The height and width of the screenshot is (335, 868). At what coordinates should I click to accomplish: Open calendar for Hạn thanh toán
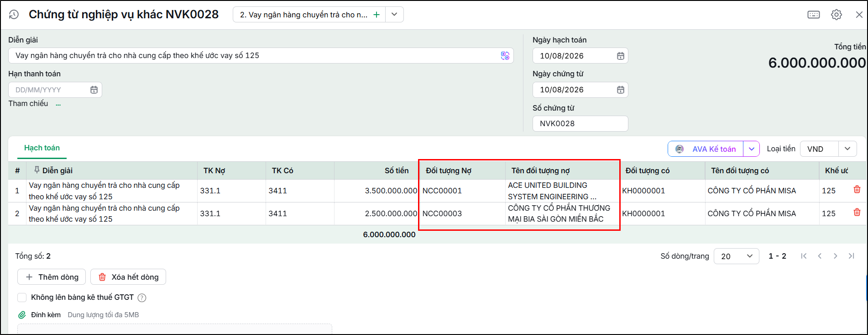click(x=94, y=90)
